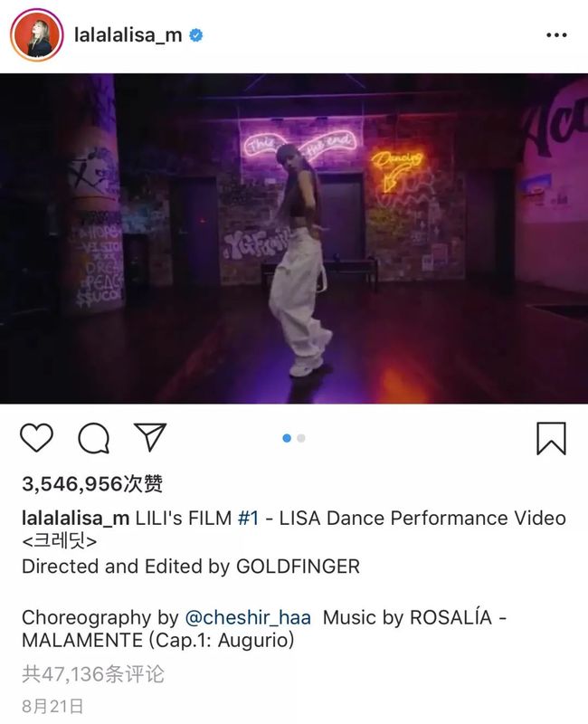Visit the @cheshir_haa mention

[x=248, y=617]
